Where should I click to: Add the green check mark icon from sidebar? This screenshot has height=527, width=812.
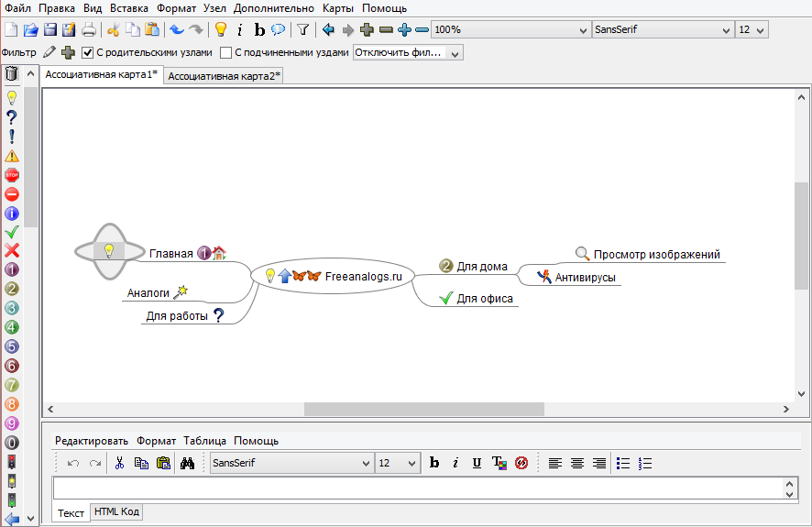[x=11, y=232]
